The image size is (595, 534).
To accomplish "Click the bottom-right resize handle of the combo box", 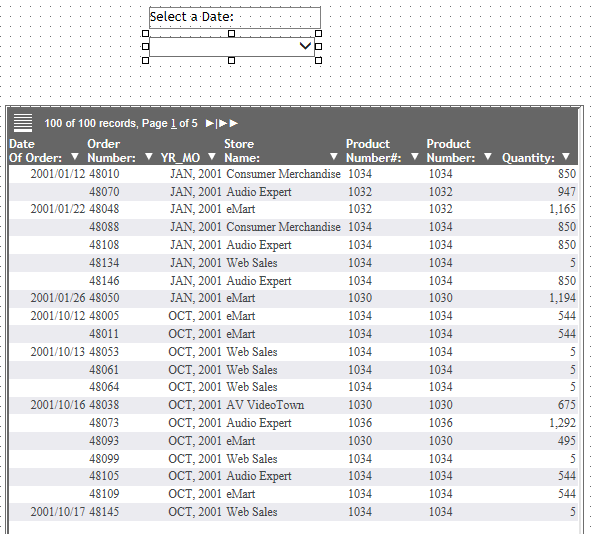I will pos(318,60).
